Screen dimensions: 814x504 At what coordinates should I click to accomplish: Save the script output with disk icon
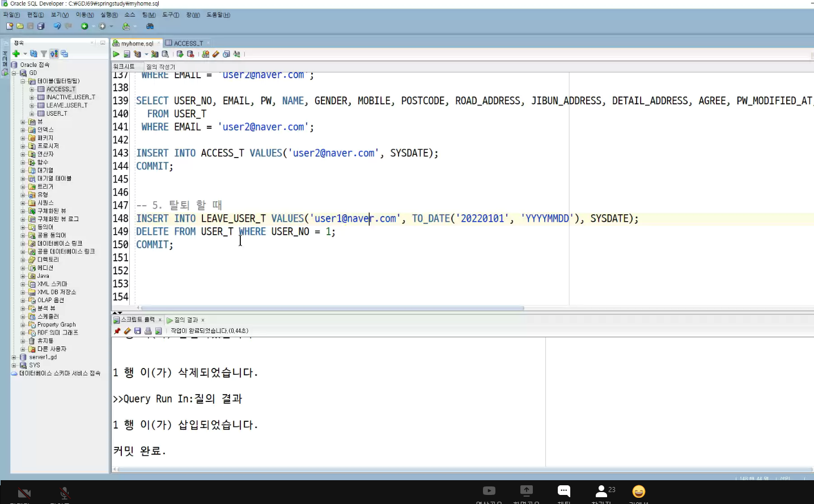[138, 331]
